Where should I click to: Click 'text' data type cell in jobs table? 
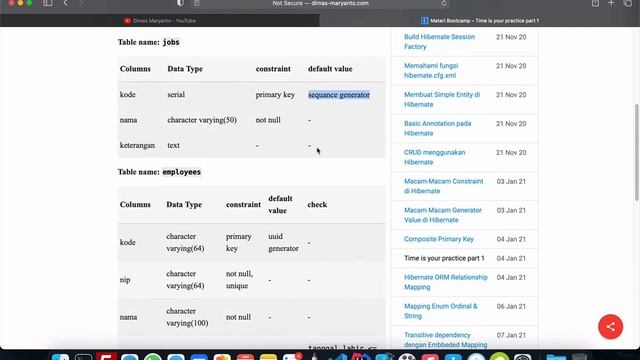click(x=173, y=145)
